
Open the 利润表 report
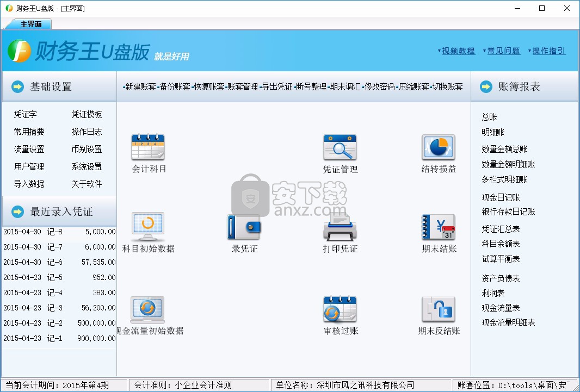493,293
